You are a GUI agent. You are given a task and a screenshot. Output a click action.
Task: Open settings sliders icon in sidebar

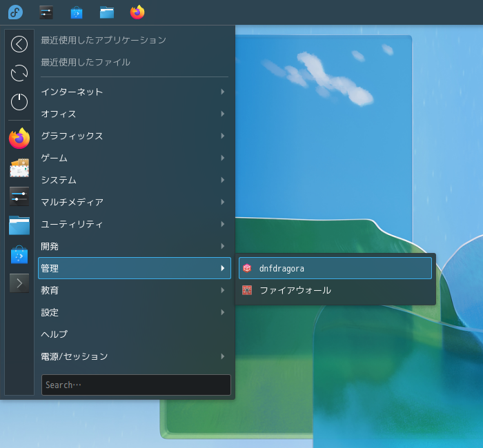point(19,196)
